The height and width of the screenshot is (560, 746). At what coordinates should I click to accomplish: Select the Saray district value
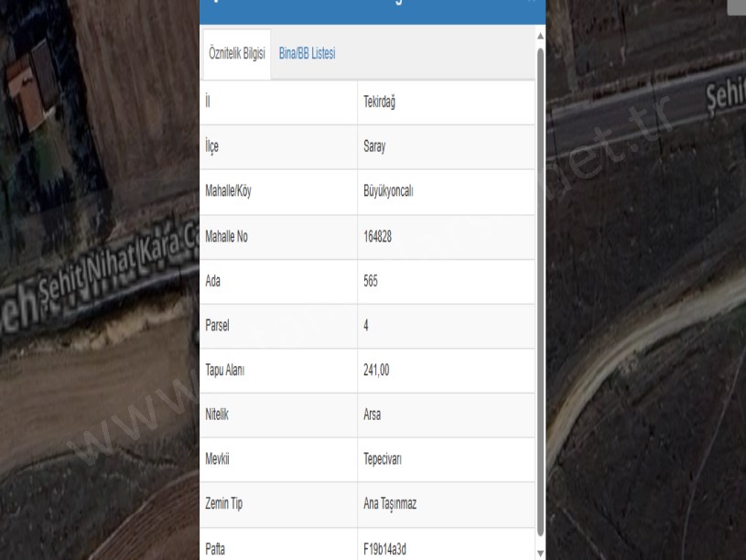[x=375, y=146]
